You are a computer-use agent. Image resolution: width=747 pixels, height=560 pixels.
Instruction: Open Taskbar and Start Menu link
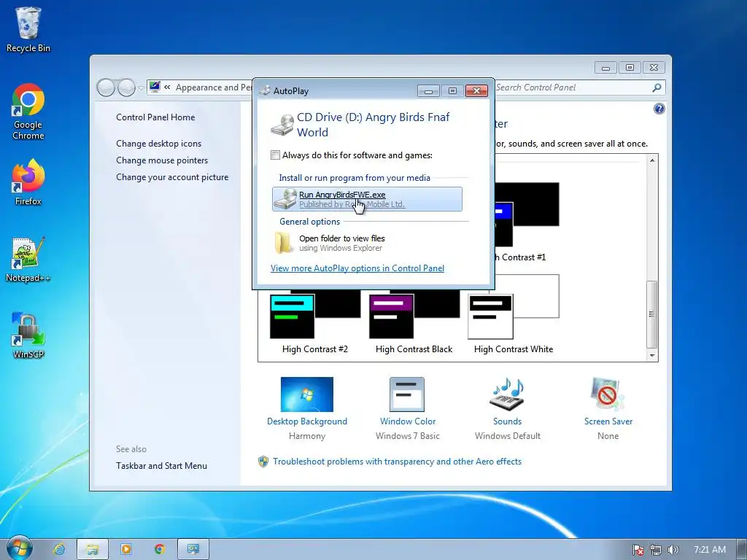coord(161,466)
